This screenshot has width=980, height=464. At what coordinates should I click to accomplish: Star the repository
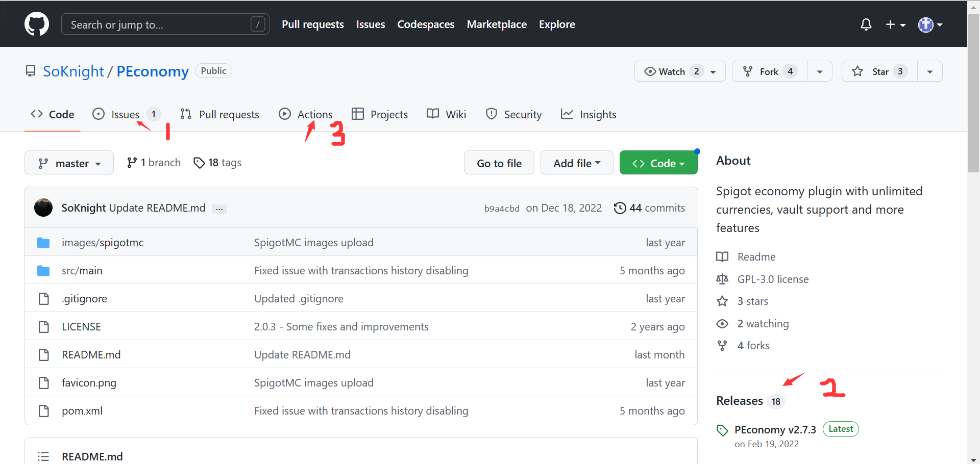point(879,71)
